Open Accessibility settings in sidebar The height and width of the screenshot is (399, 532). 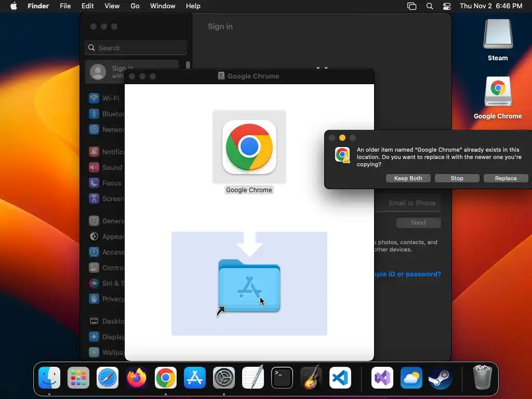pyautogui.click(x=106, y=252)
